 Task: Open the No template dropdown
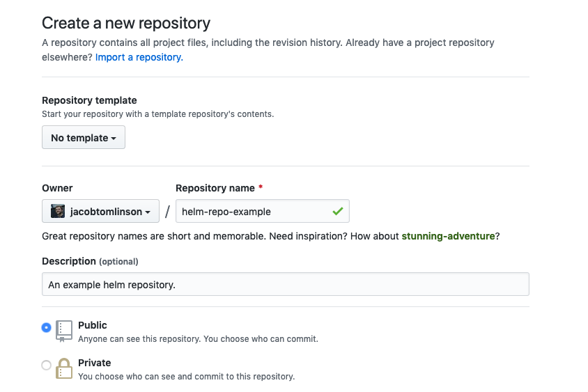[x=83, y=138]
